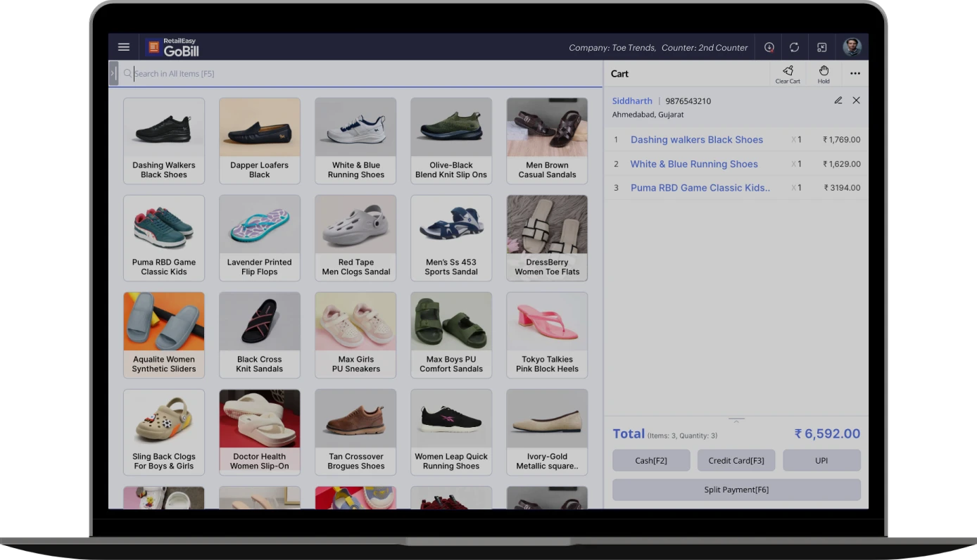Screen dimensions: 977x560
Task: Open White & Blue Running Shoes cart item
Action: point(694,164)
